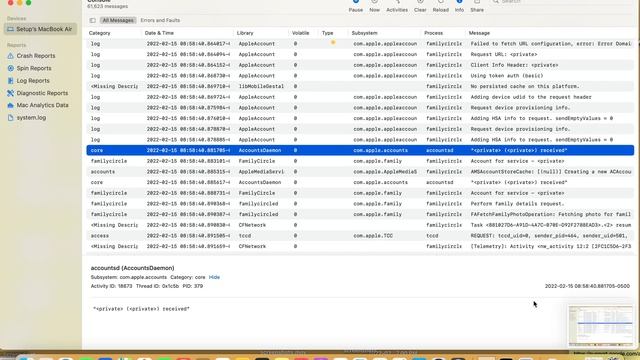Click the com.apple.TCC subsystem cell

373,236
